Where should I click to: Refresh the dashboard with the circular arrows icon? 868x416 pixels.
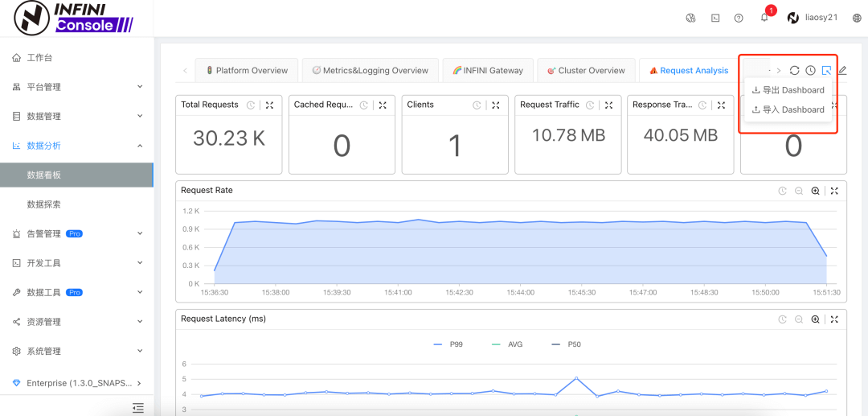click(x=794, y=70)
